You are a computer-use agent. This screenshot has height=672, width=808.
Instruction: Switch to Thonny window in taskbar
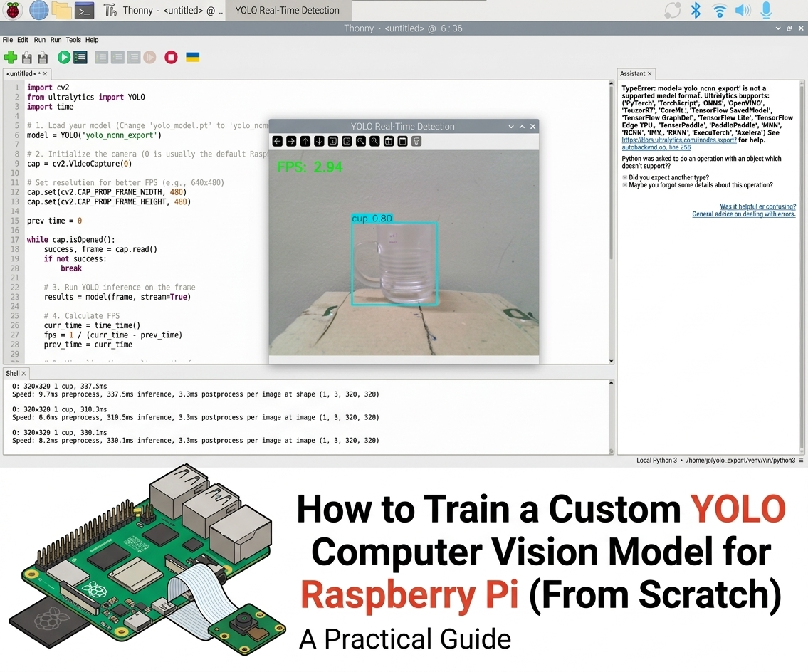click(163, 10)
